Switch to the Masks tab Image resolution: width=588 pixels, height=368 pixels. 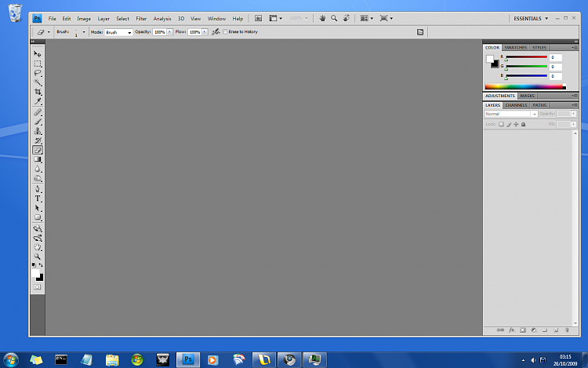tap(527, 96)
